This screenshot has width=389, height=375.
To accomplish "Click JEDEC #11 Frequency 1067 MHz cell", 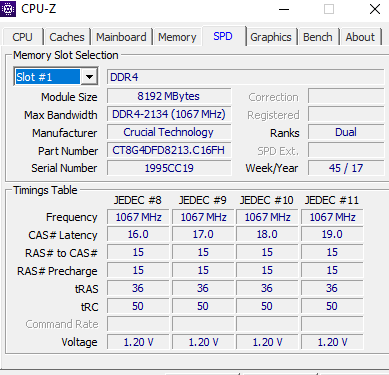I will [x=332, y=217].
